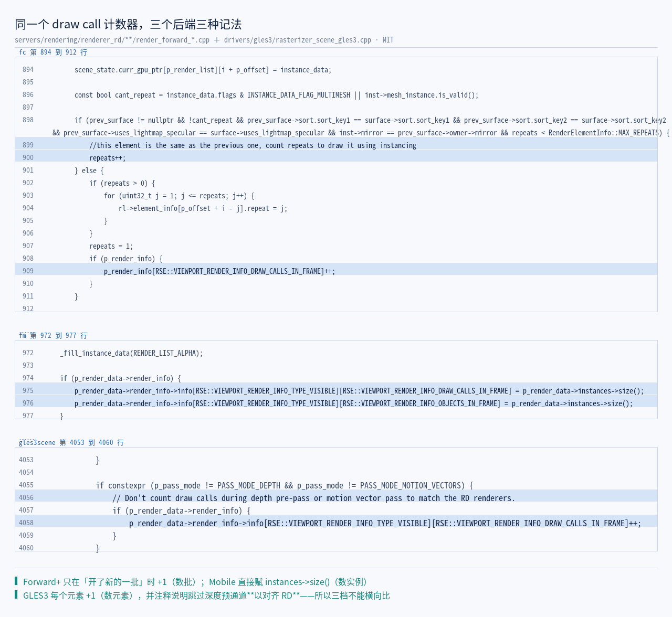Click gutter line number 894
The height and width of the screenshot is (617, 672).
[x=28, y=70]
